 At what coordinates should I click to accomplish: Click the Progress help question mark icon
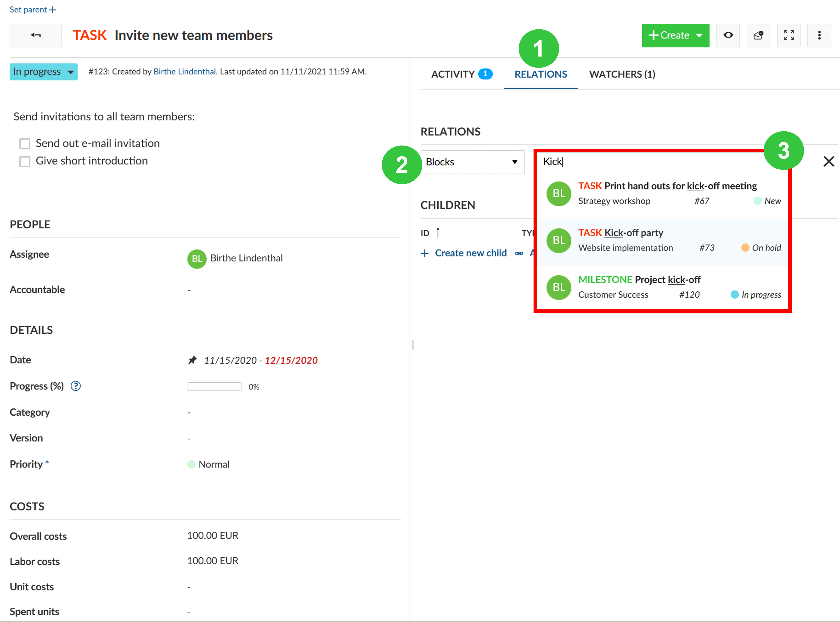click(76, 386)
